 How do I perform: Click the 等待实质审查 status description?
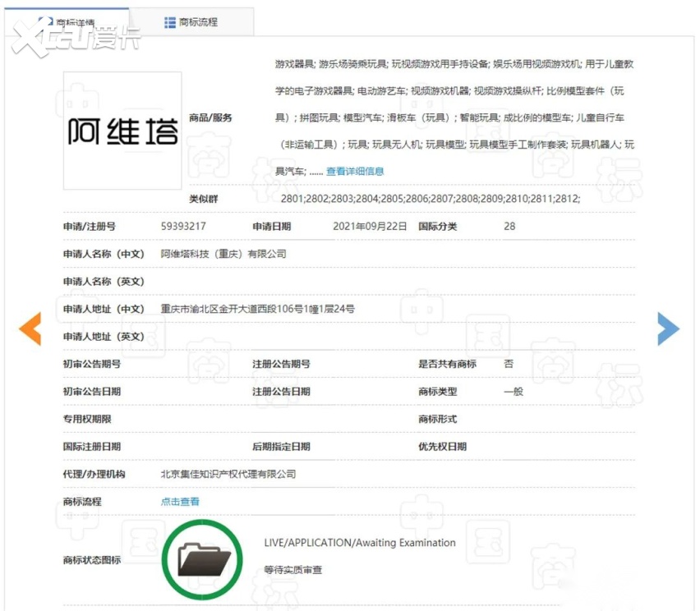tap(293, 570)
